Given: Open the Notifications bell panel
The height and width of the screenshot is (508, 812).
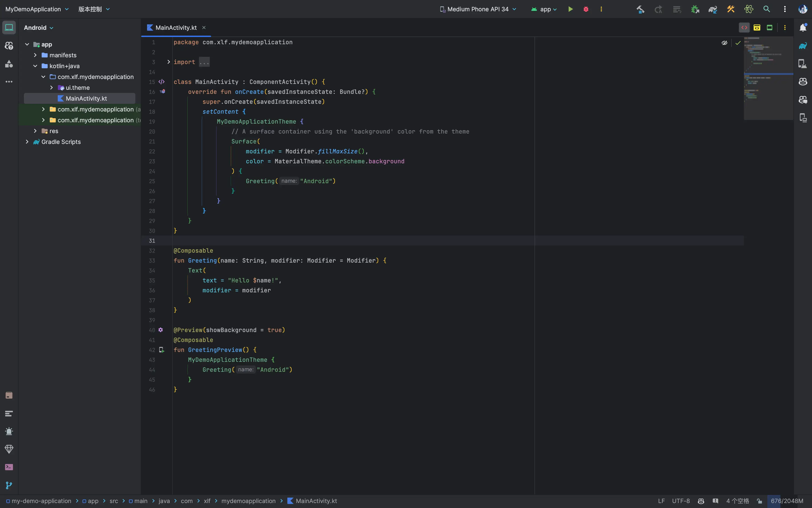Looking at the screenshot, I should point(803,28).
